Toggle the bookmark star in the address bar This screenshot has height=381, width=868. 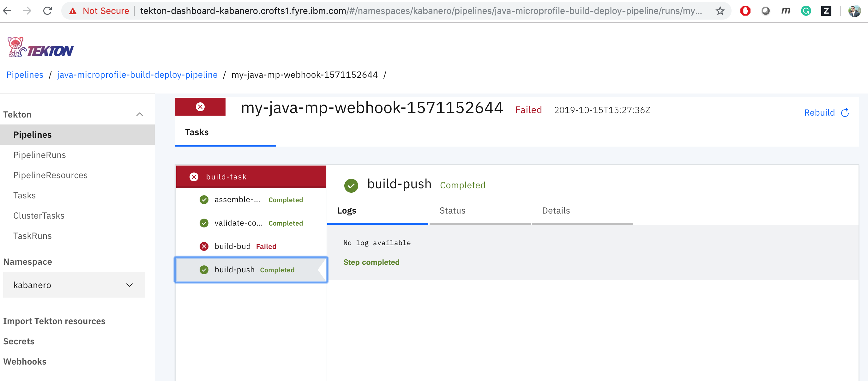720,10
